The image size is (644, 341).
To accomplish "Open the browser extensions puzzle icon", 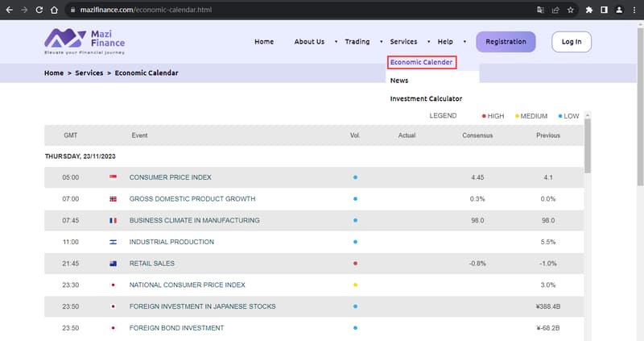I will pos(589,10).
